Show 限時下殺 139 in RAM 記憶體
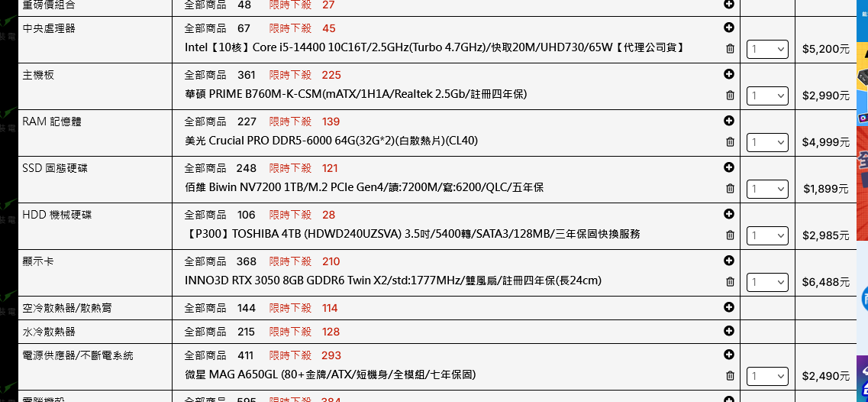 coord(305,122)
